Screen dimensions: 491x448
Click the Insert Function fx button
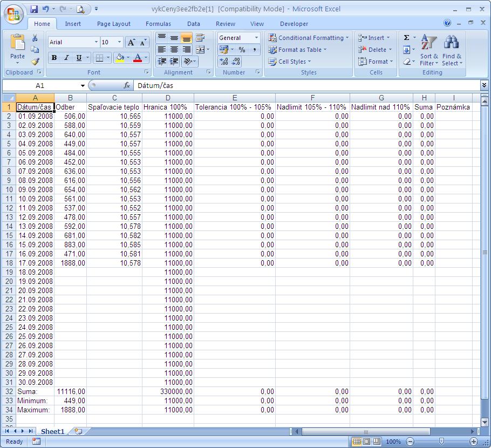(x=126, y=85)
